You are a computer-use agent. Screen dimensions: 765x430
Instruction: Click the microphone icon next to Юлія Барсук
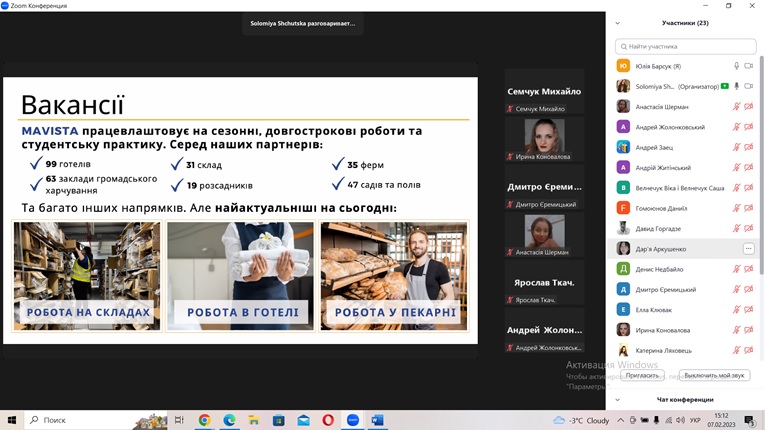coord(736,66)
